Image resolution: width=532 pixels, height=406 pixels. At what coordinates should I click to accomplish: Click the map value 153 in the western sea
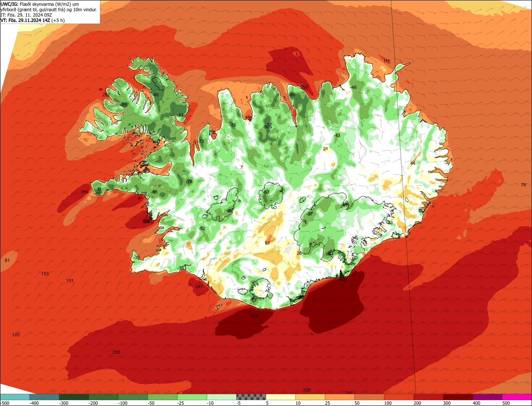tap(45, 274)
